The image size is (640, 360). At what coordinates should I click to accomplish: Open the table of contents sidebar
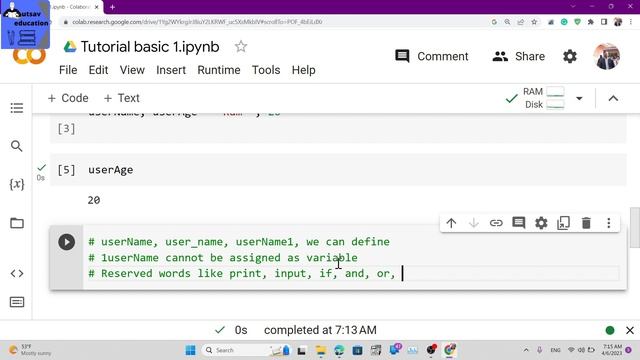click(x=17, y=108)
